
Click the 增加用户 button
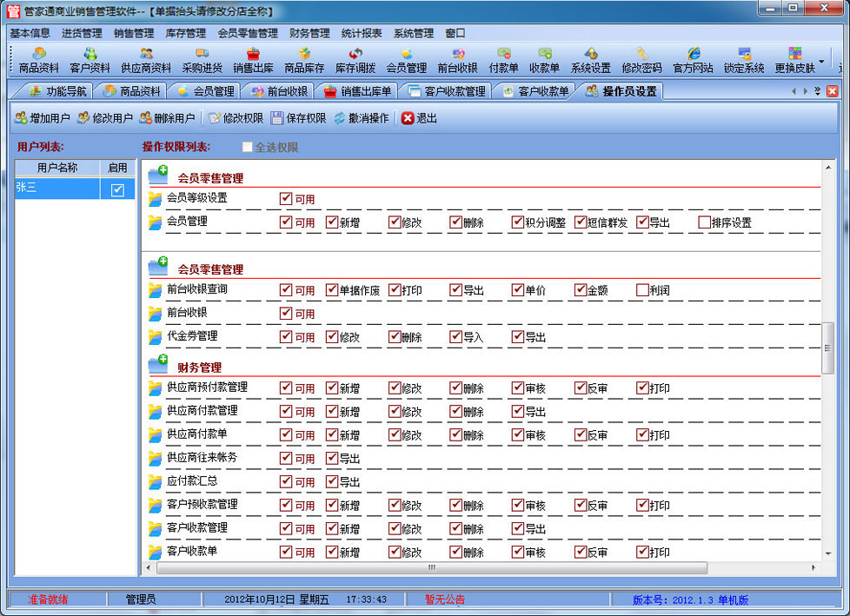pyautogui.click(x=43, y=118)
